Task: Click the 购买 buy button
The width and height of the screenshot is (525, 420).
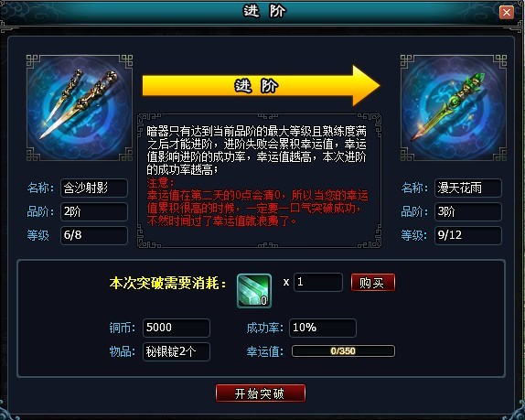Action: pos(372,283)
